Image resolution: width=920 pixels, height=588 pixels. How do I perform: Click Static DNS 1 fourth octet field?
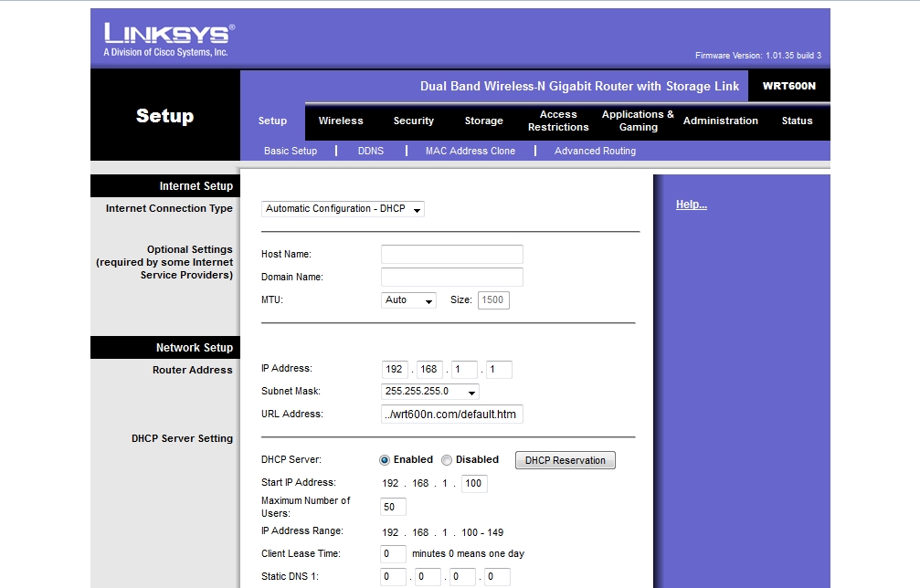coord(497,577)
